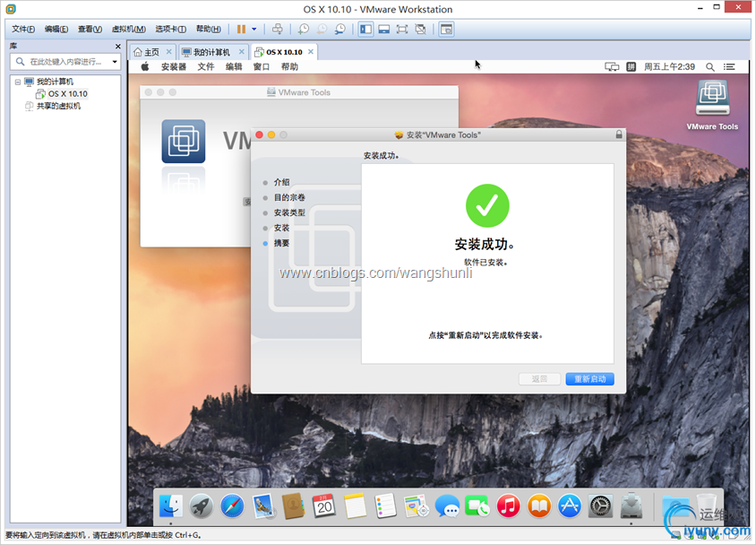Open the power options dropdown arrow
756x545 pixels.
coord(254,30)
